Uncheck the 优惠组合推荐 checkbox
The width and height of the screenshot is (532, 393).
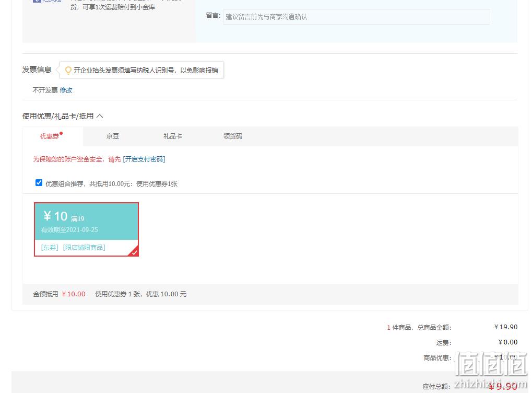point(39,183)
